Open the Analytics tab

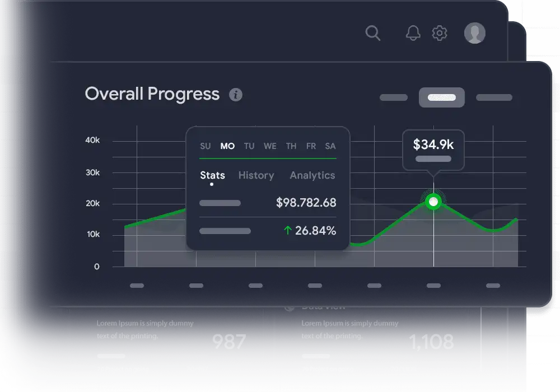pos(312,175)
